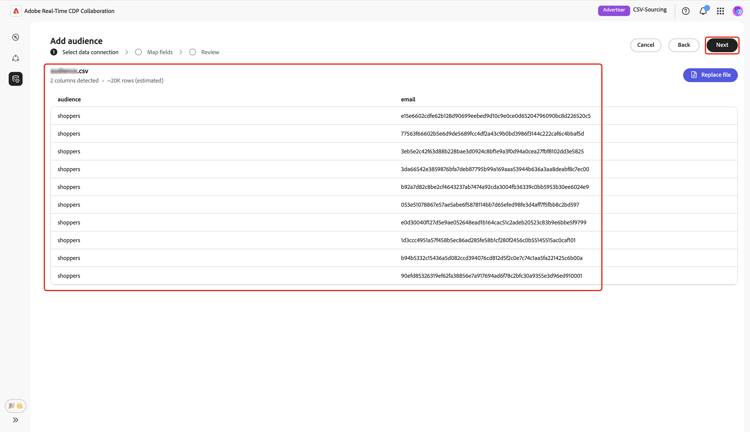Click the email hash starting 3eb5e2c4
Screen dimensions: 750x432
click(492, 151)
